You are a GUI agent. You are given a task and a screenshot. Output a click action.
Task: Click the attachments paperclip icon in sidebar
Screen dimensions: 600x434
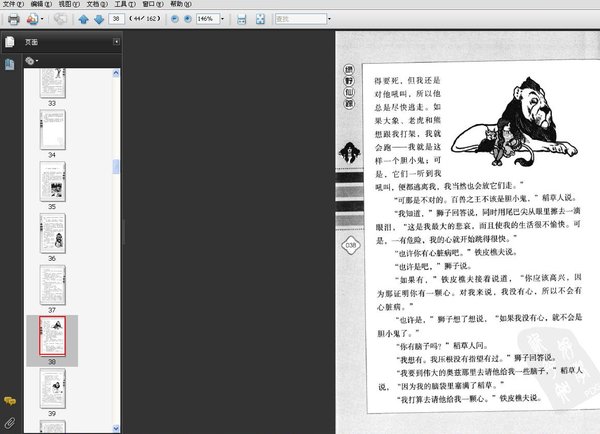tap(10, 423)
